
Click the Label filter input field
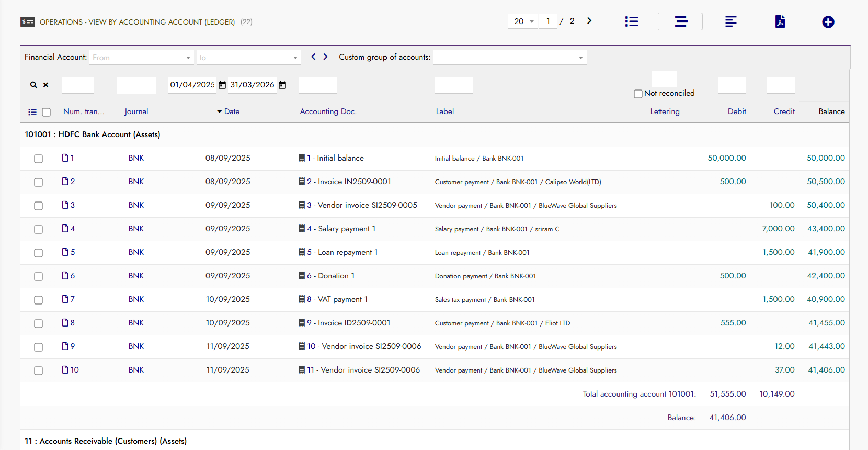(454, 85)
